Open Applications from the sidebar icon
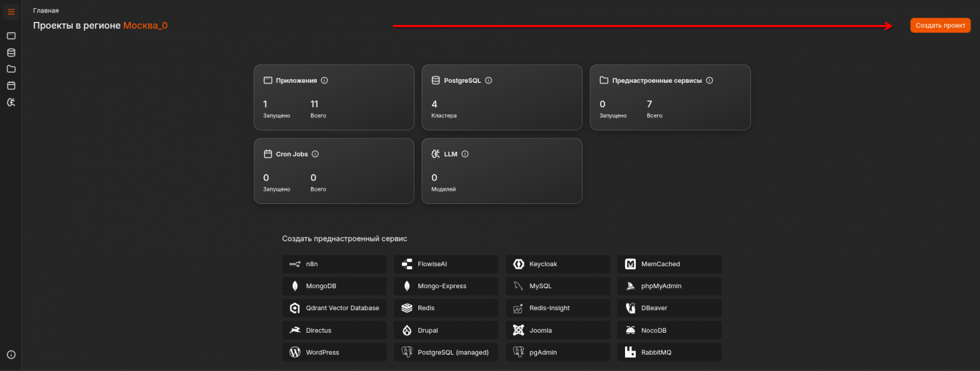Screen dimensions: 980x371 pos(11,36)
